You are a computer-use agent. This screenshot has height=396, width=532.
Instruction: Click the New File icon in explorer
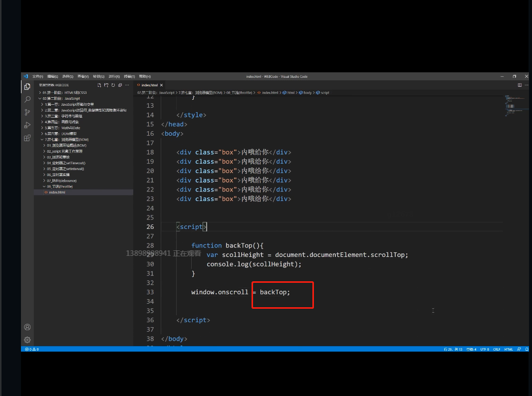point(99,85)
